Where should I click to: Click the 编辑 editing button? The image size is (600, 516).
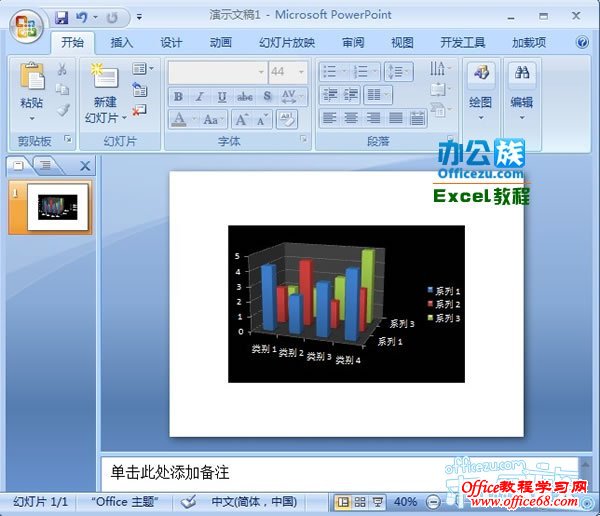(522, 92)
